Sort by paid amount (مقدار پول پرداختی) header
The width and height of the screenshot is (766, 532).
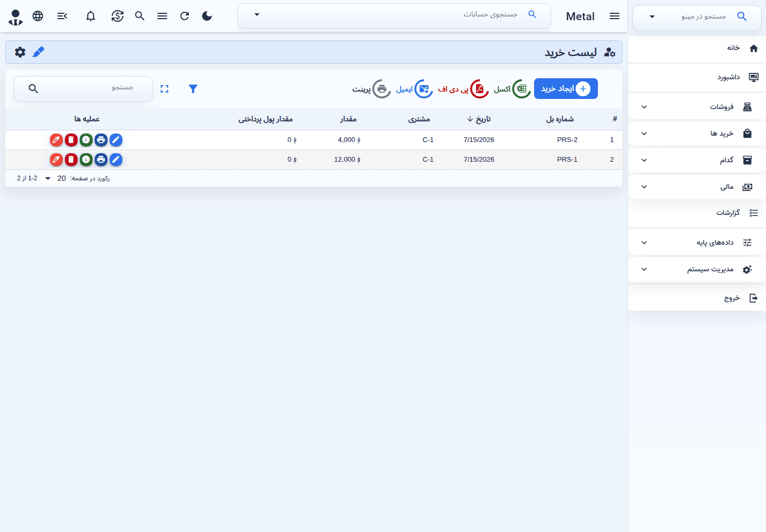click(265, 119)
